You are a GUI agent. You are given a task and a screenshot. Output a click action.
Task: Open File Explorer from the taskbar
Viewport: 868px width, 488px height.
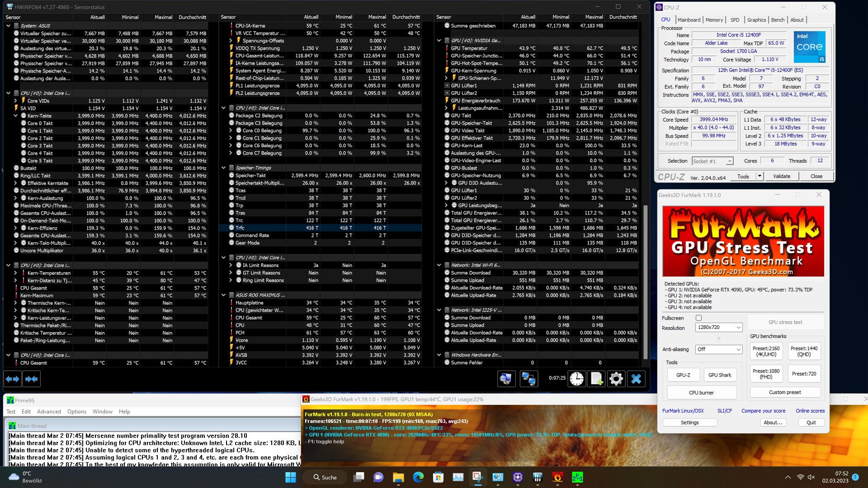pyautogui.click(x=398, y=477)
